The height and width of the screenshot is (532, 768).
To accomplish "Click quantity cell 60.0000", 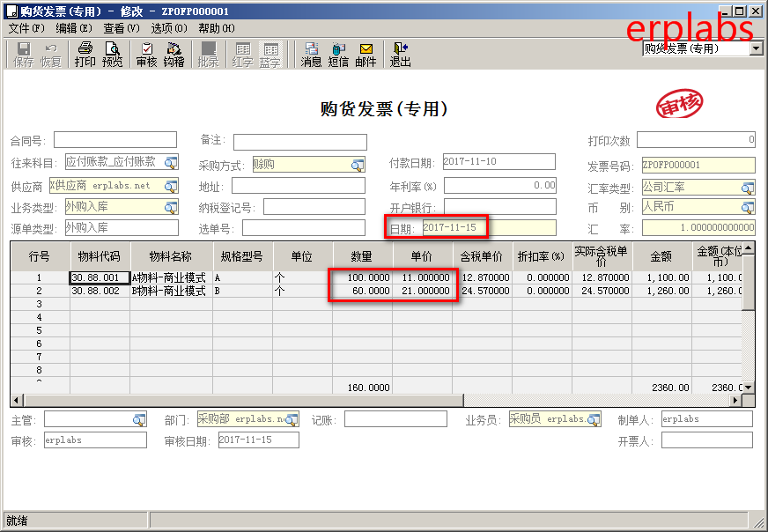I will pyautogui.click(x=363, y=291).
